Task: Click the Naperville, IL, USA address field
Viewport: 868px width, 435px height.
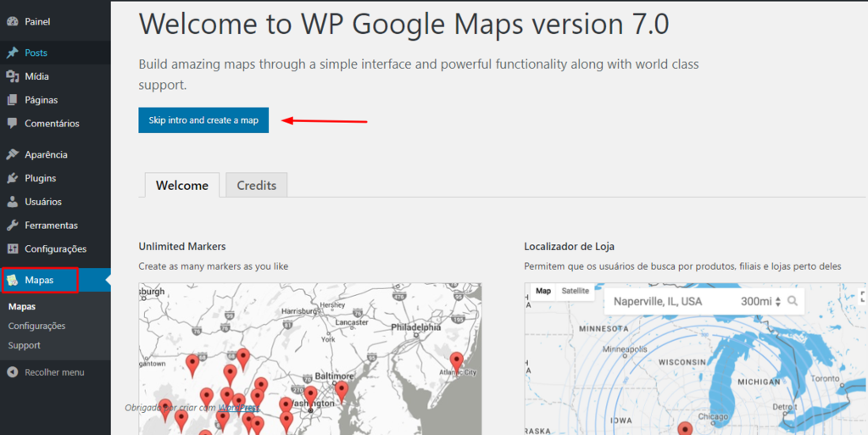Action: [x=658, y=302]
